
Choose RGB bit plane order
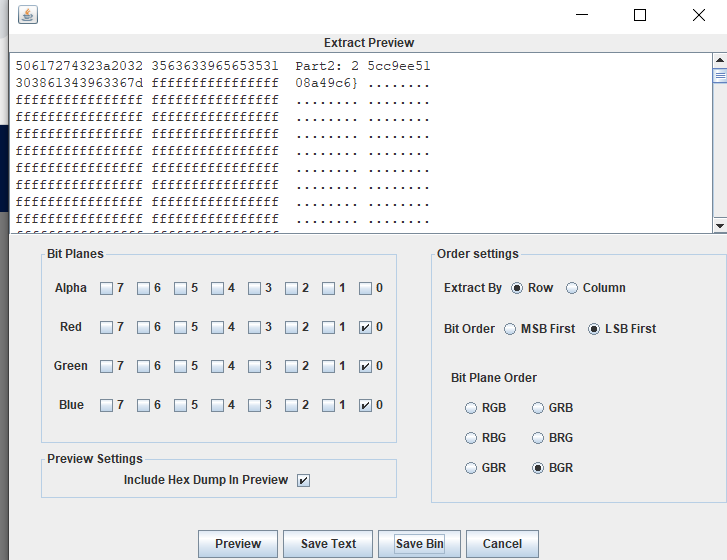(471, 408)
